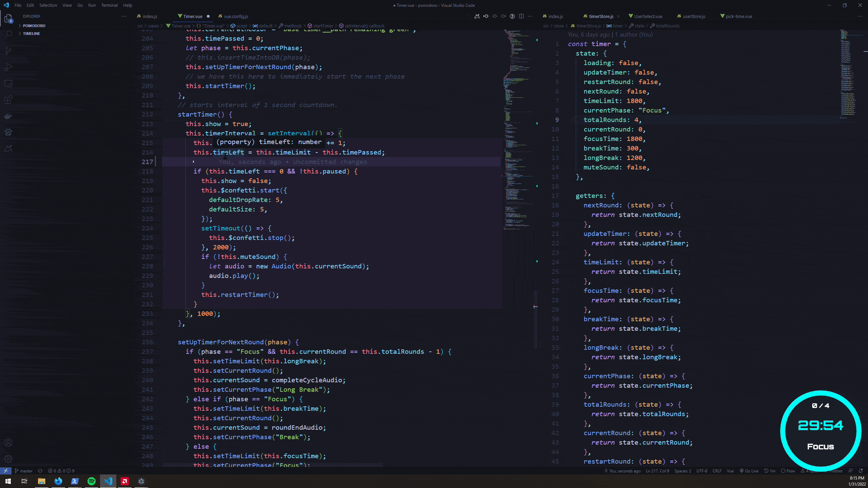Expand the POMODORO folder in Explorer
Image resolution: width=868 pixels, height=488 pixels.
tap(34, 26)
